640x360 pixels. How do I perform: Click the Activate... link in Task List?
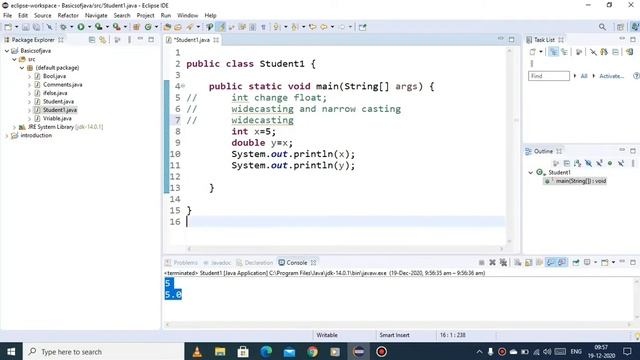pos(611,76)
